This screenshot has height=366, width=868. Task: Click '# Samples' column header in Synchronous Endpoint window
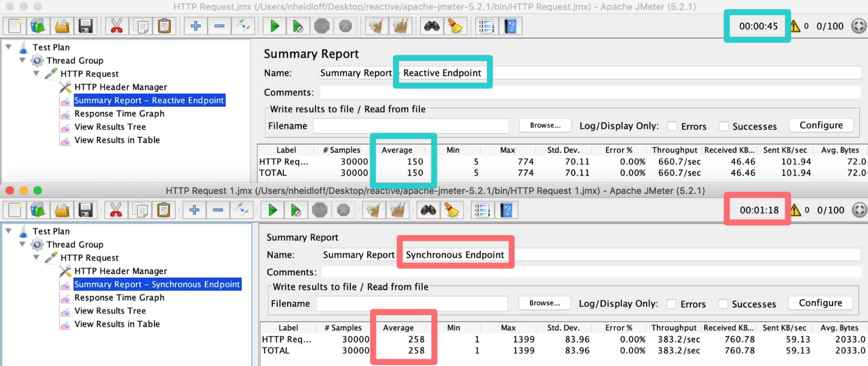(x=343, y=328)
